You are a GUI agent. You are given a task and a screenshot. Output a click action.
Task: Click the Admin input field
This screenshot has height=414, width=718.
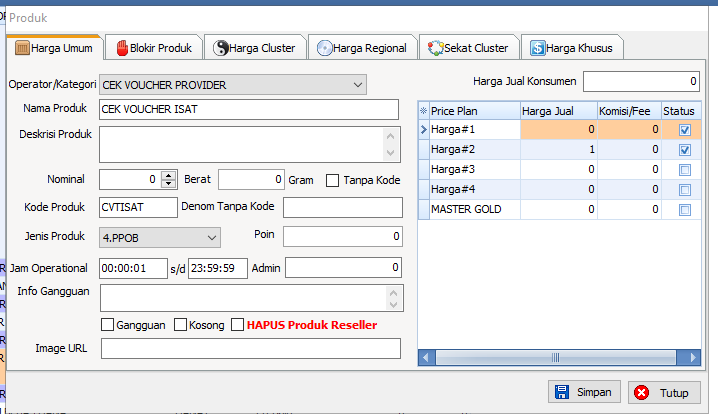coord(343,267)
